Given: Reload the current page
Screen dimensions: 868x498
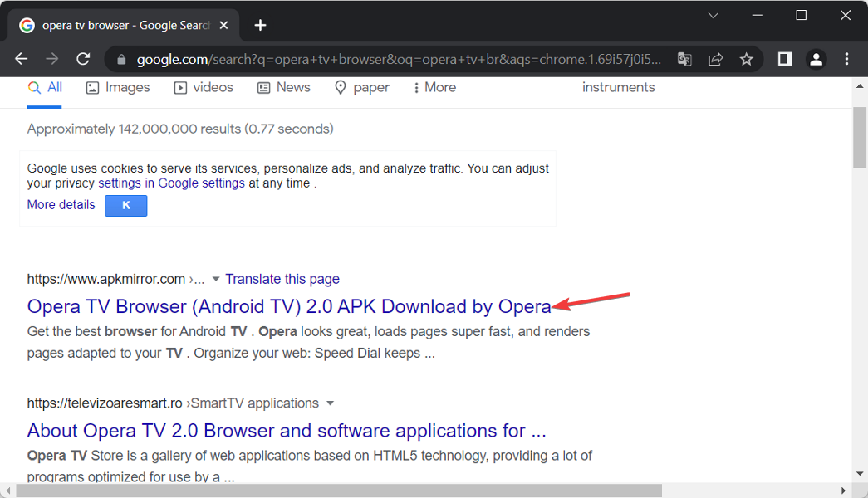Looking at the screenshot, I should point(83,59).
